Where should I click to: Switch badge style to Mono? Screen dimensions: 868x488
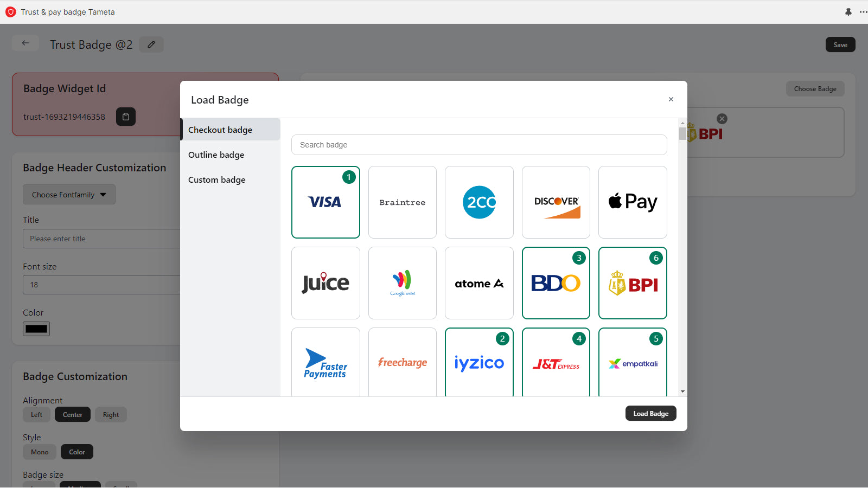pyautogui.click(x=39, y=452)
